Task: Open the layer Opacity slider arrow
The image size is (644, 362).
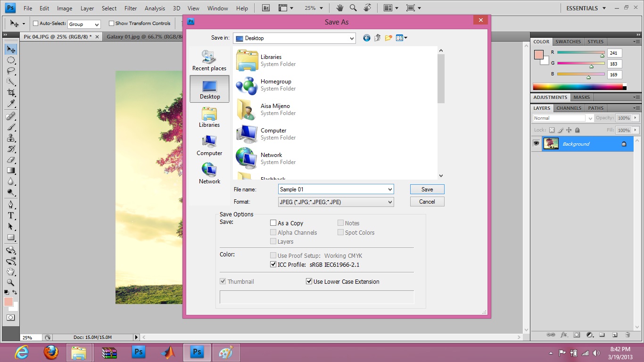Action: point(636,118)
